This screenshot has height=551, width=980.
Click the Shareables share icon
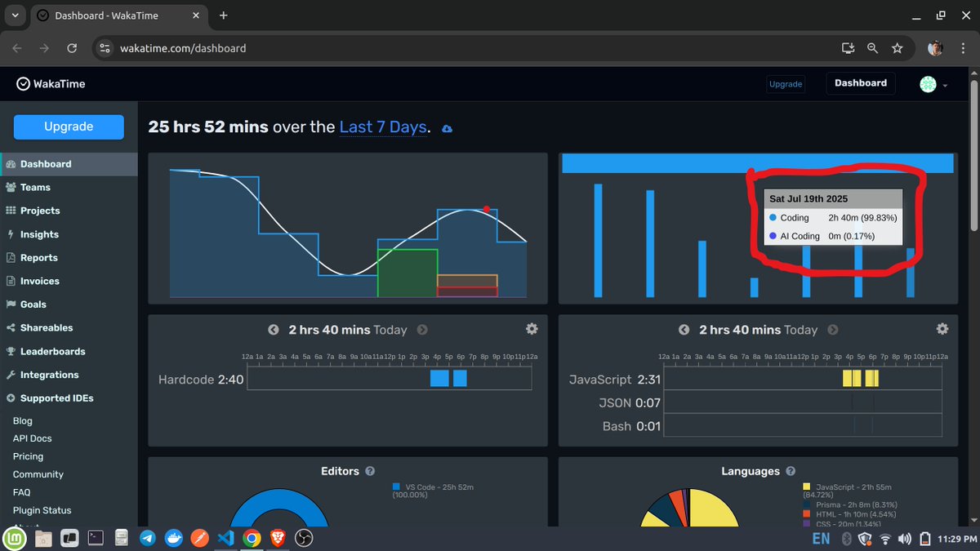point(11,328)
